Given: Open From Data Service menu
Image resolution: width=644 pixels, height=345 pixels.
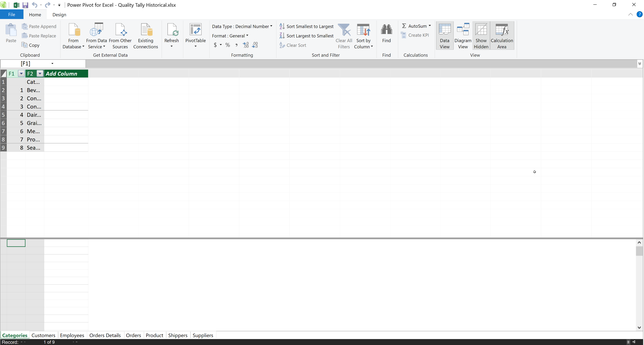Looking at the screenshot, I should 96,36.
